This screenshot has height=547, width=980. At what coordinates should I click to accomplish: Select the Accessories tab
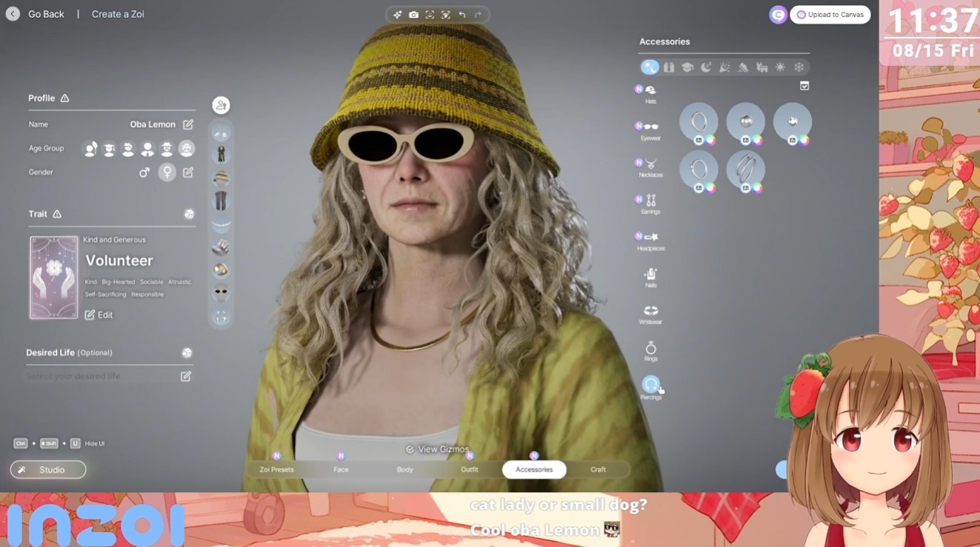(x=534, y=469)
